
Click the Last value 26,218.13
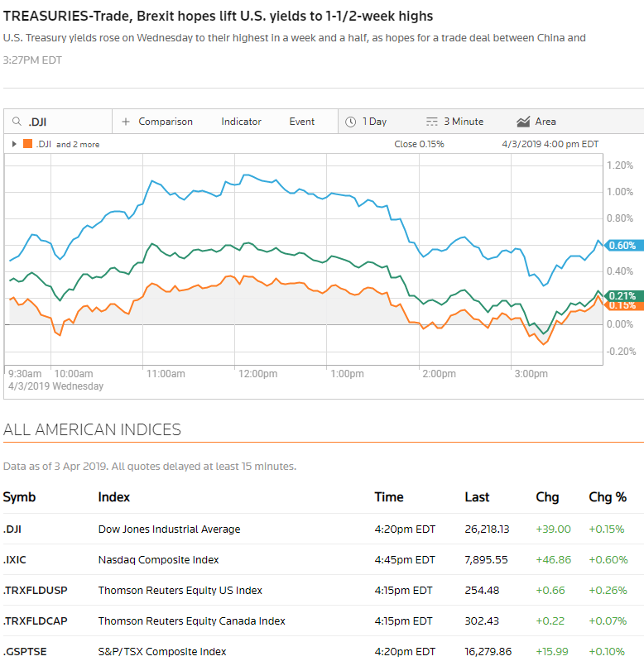click(488, 529)
